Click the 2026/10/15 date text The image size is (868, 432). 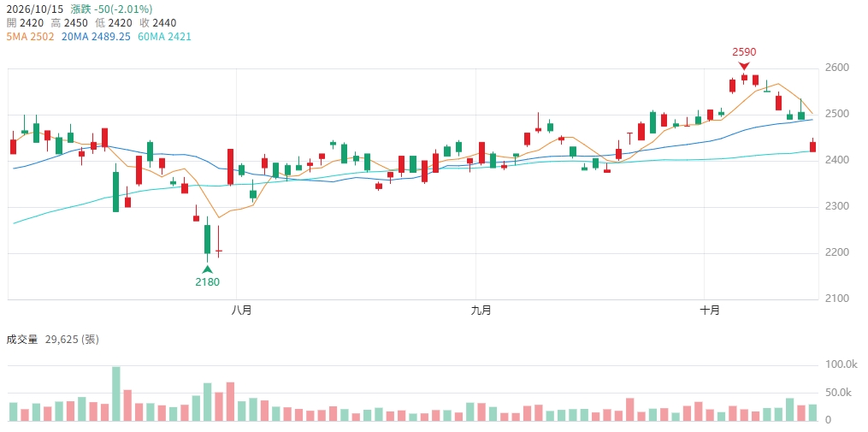tap(35, 9)
